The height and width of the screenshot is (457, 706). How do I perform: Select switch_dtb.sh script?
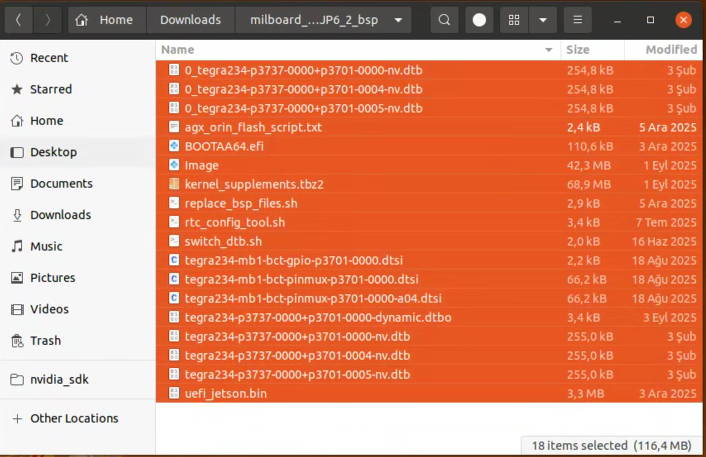coord(429,241)
